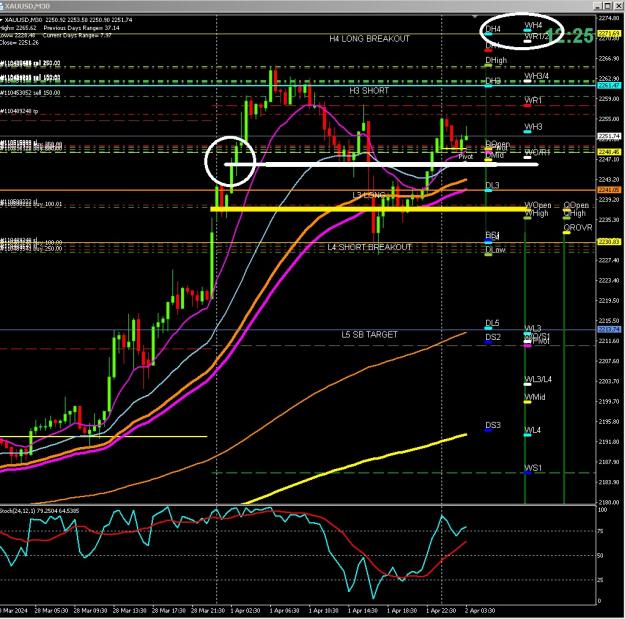This screenshot has height=620, width=625.
Task: Click the stochastic scale value 75
Action: pos(601,531)
